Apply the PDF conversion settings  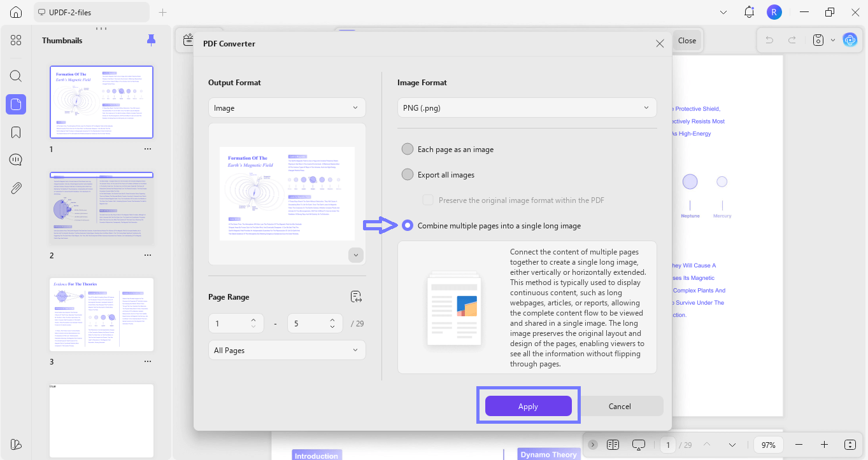point(528,406)
